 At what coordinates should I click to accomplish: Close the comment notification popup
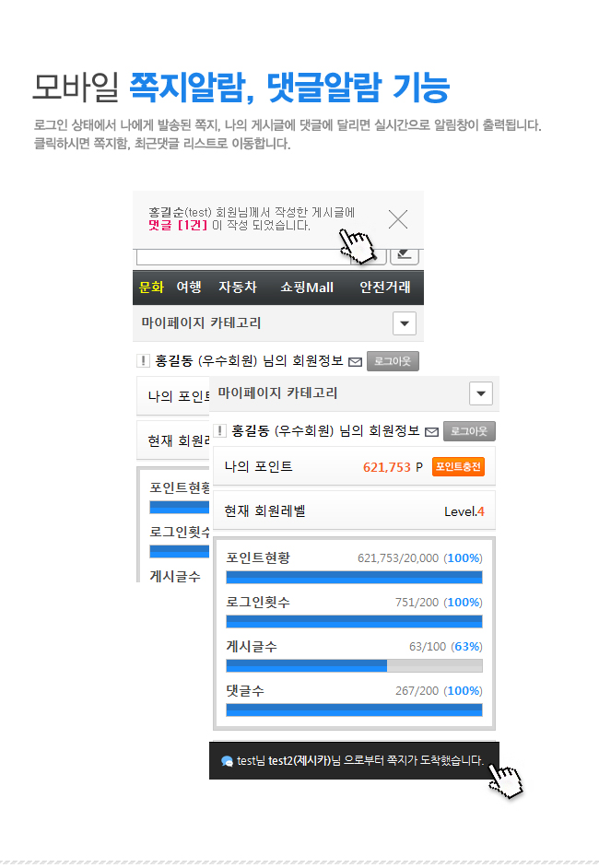(398, 219)
